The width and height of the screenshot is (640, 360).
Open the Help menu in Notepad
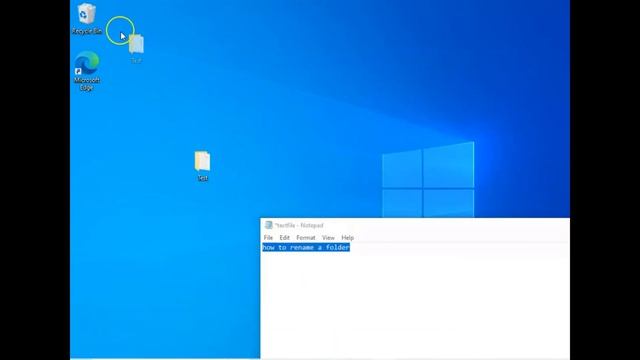(347, 238)
